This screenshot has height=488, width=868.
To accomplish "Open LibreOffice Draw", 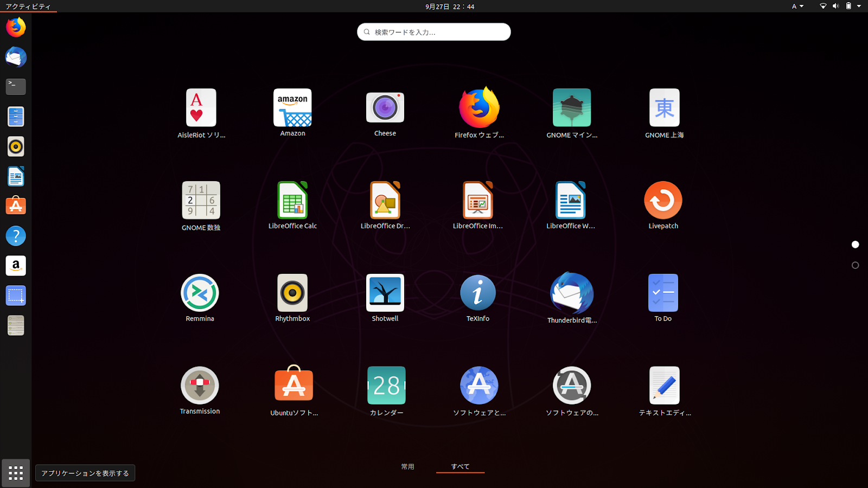I will click(x=385, y=200).
